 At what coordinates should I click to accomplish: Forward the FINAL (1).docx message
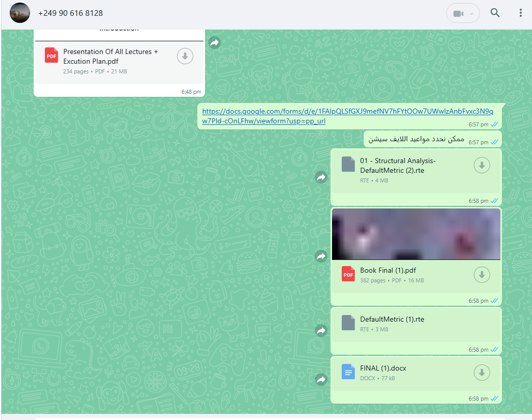click(321, 379)
